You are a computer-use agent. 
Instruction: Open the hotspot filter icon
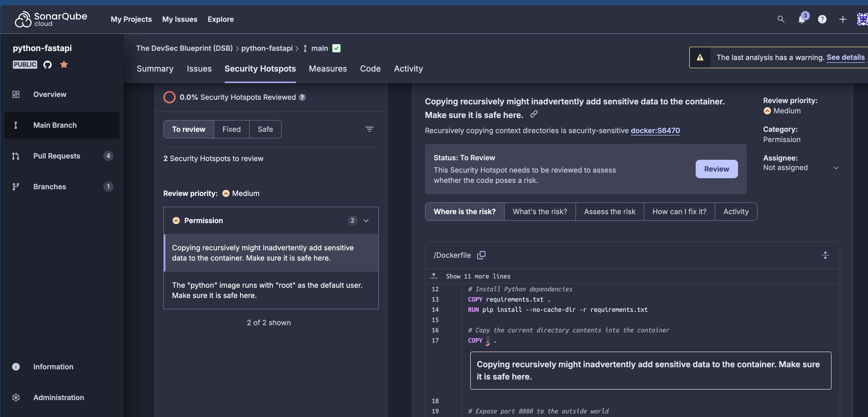(x=369, y=129)
